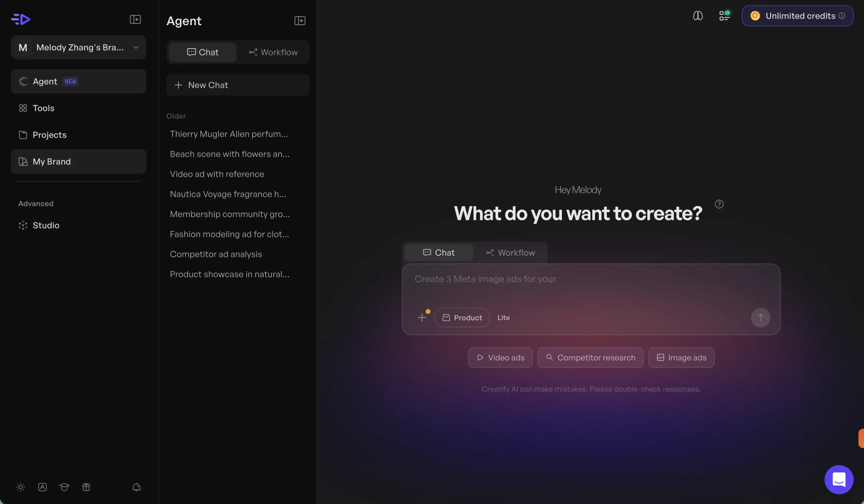Select Chat tab above prompt box

click(439, 253)
